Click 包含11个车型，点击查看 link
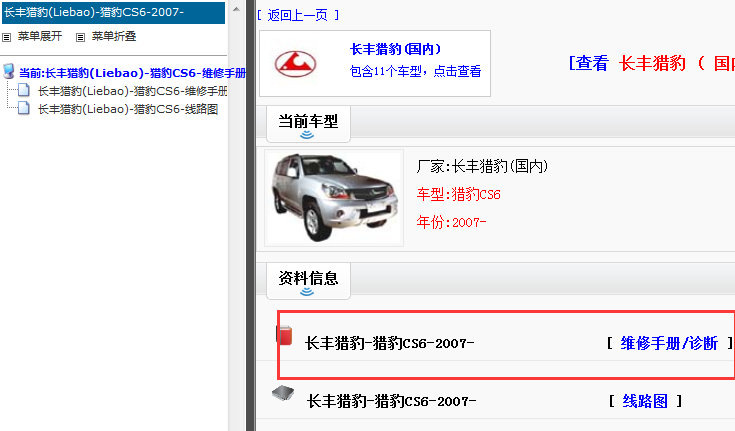Screen dimensions: 735x431 pos(415,71)
